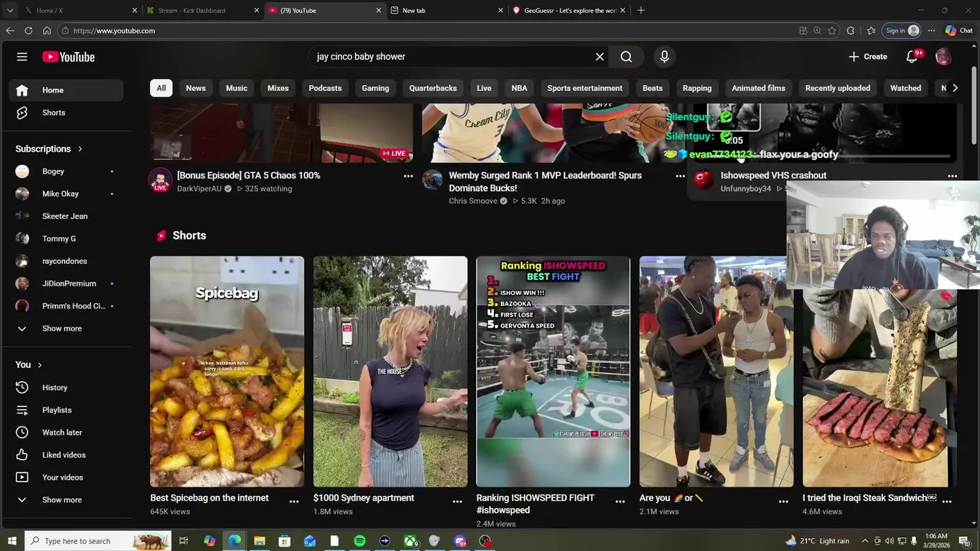Open the browser tab list dropdown
This screenshot has height=551, width=980.
pyautogui.click(x=10, y=11)
